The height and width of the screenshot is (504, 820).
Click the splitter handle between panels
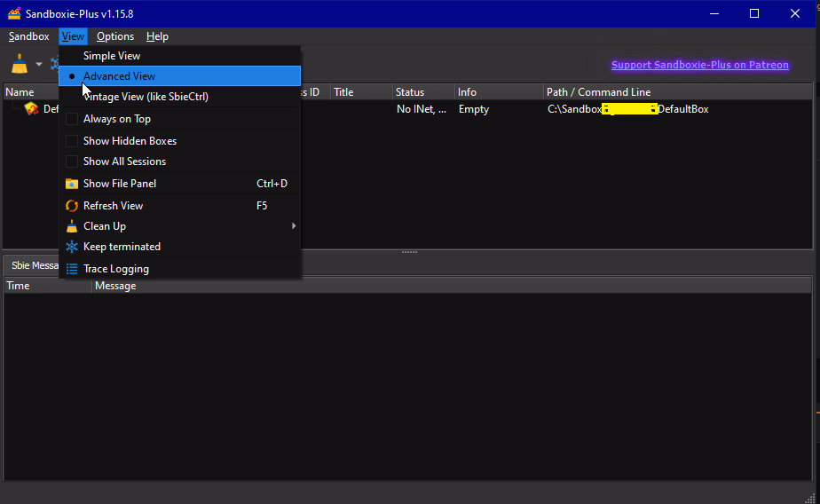409,252
